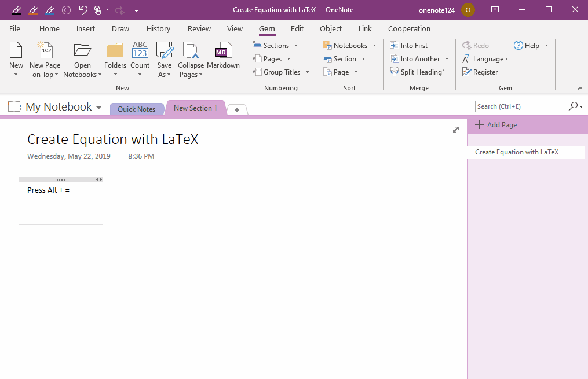Click the Save As icon

point(165,50)
